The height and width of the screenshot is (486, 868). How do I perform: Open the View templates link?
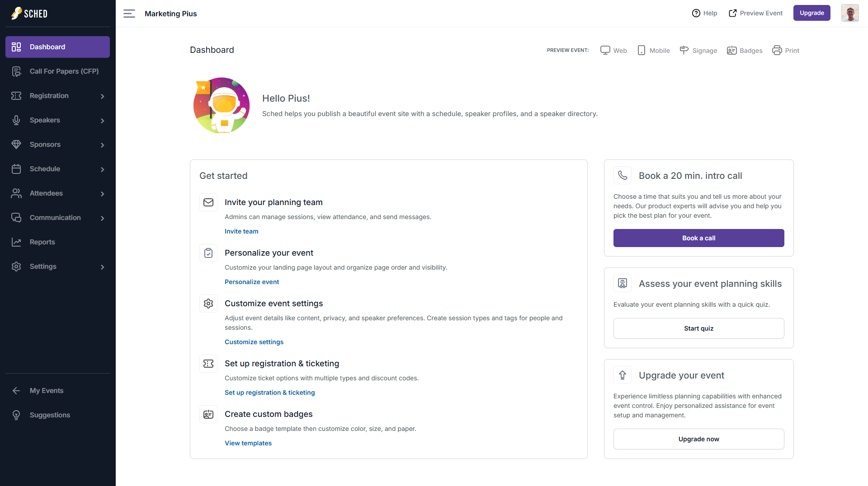248,443
